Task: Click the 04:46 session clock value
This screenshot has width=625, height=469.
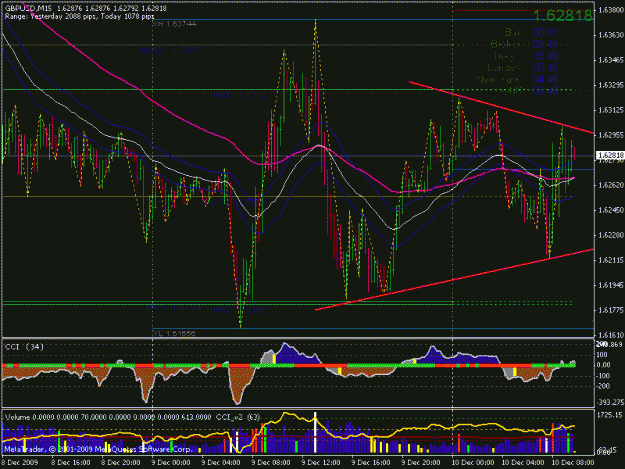Action: pyautogui.click(x=545, y=79)
